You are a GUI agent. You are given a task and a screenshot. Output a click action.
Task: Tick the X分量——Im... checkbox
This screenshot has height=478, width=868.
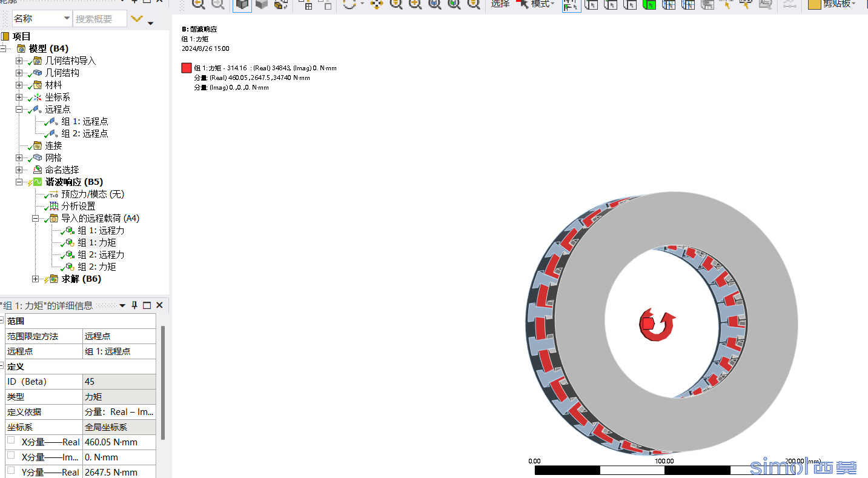(x=11, y=455)
